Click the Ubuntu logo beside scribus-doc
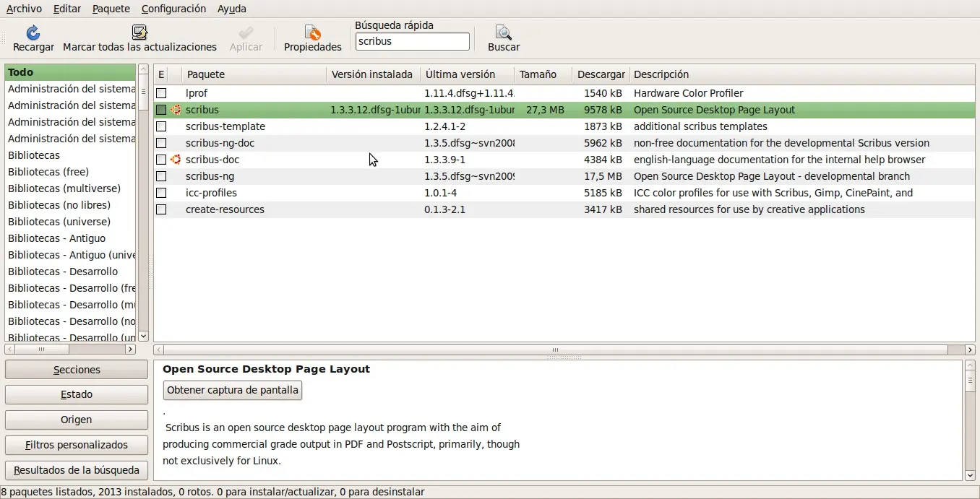 [x=176, y=160]
